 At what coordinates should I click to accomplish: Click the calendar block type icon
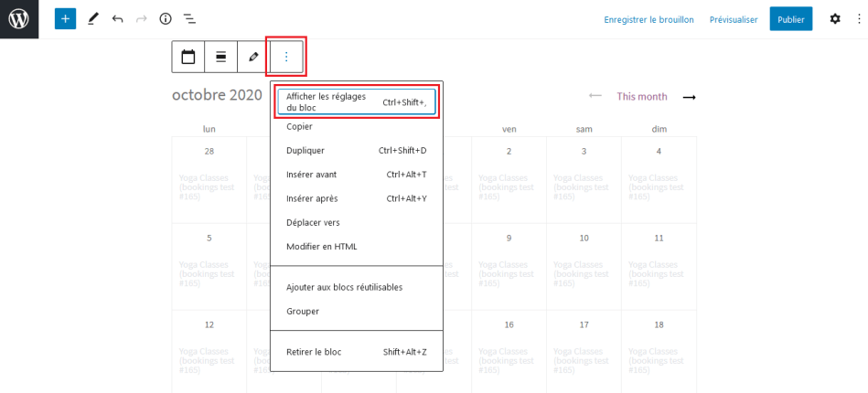pos(188,57)
